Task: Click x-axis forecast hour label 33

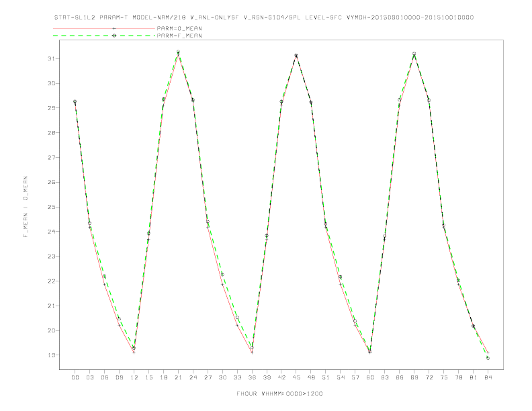Action: (x=237, y=377)
